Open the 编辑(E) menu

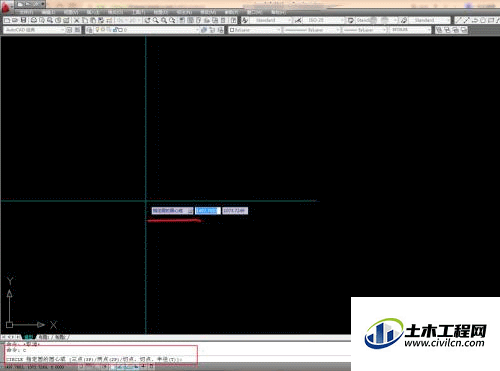point(49,12)
